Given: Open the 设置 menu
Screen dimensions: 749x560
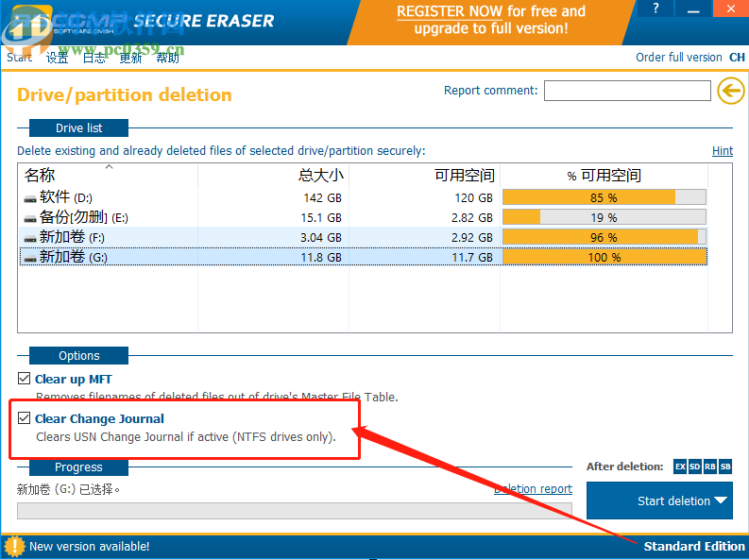Looking at the screenshot, I should pyautogui.click(x=57, y=58).
